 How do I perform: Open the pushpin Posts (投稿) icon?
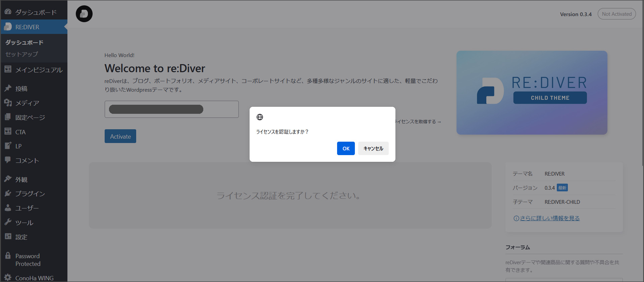(8, 88)
